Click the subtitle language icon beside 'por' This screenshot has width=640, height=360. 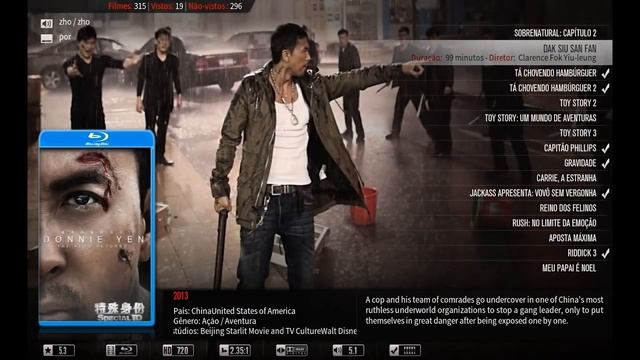coord(47,38)
